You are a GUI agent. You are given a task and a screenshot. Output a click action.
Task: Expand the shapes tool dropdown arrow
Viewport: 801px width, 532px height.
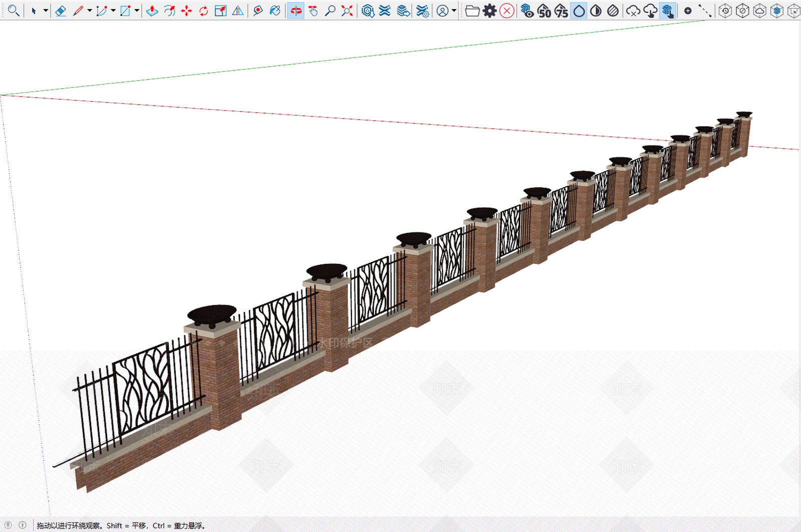coord(137,11)
